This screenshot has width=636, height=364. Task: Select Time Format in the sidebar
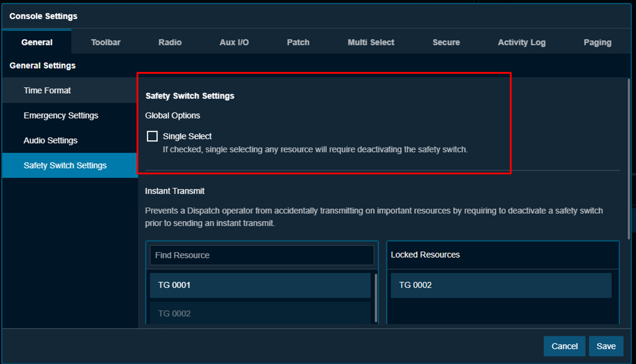click(47, 90)
